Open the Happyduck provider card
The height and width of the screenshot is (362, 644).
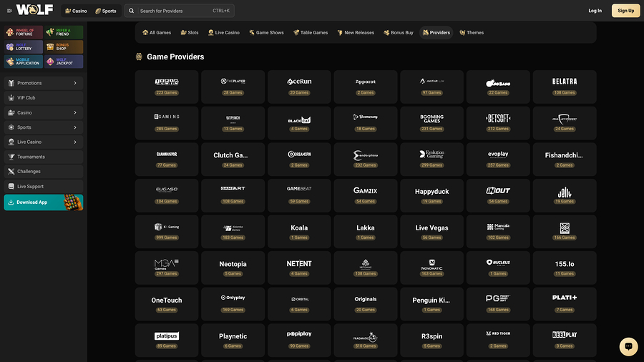point(431,195)
